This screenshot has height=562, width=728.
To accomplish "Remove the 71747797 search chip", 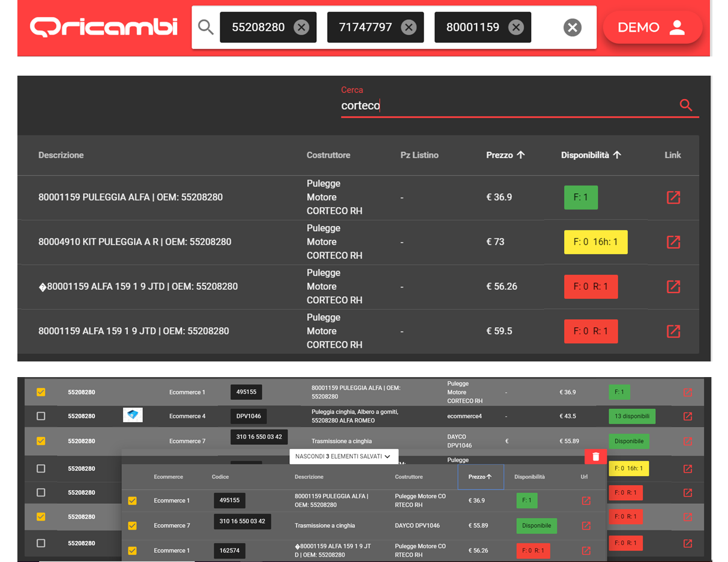I will (x=409, y=27).
